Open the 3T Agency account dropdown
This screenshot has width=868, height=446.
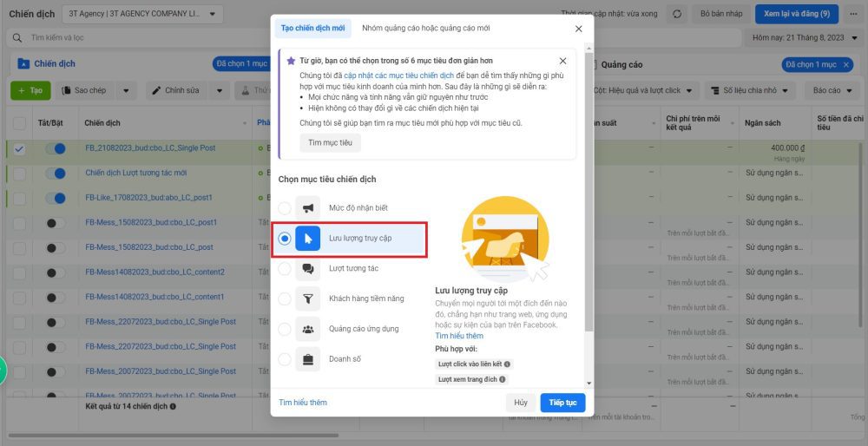(143, 15)
